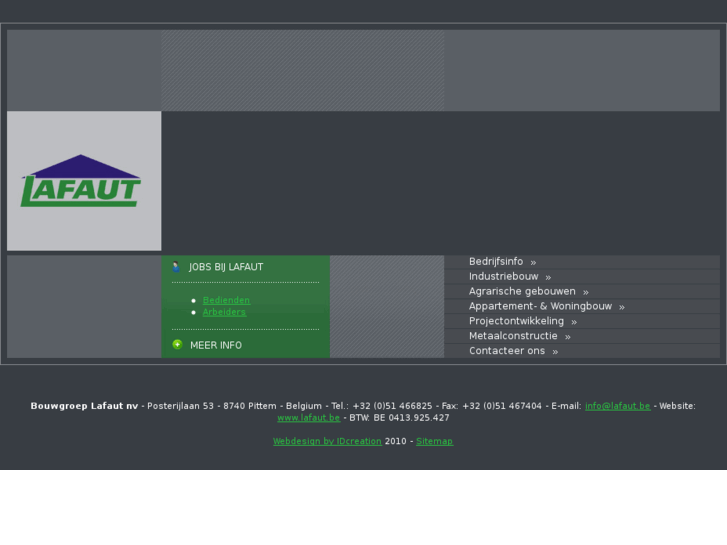The width and height of the screenshot is (727, 545).
Task: Email info@lafaut.be via footer link
Action: click(x=618, y=406)
